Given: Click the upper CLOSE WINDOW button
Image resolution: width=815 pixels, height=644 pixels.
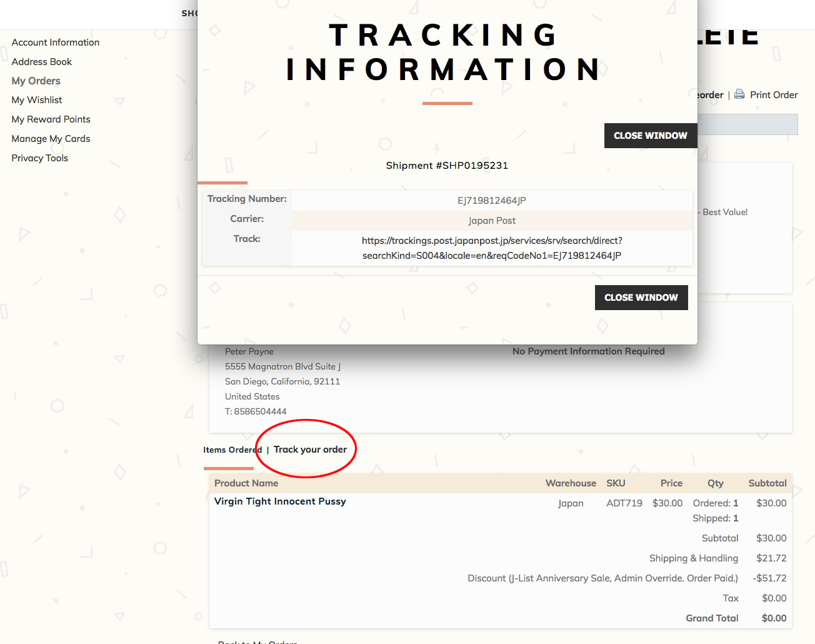Looking at the screenshot, I should pyautogui.click(x=650, y=135).
